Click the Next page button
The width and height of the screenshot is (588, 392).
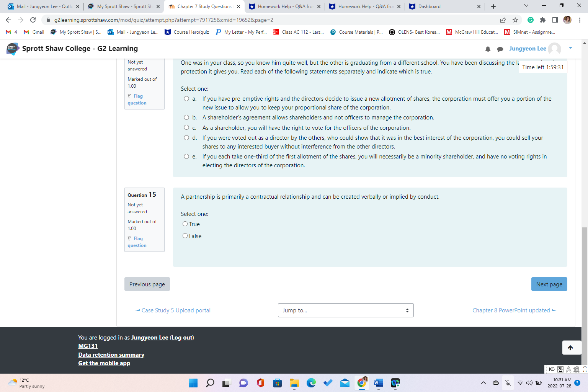tap(549, 284)
